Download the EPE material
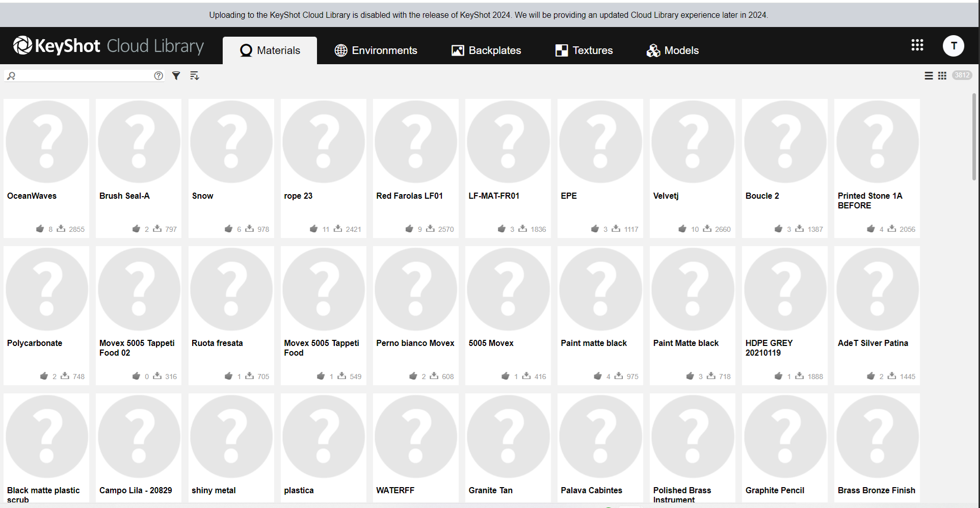Image resolution: width=980 pixels, height=508 pixels. 616,229
